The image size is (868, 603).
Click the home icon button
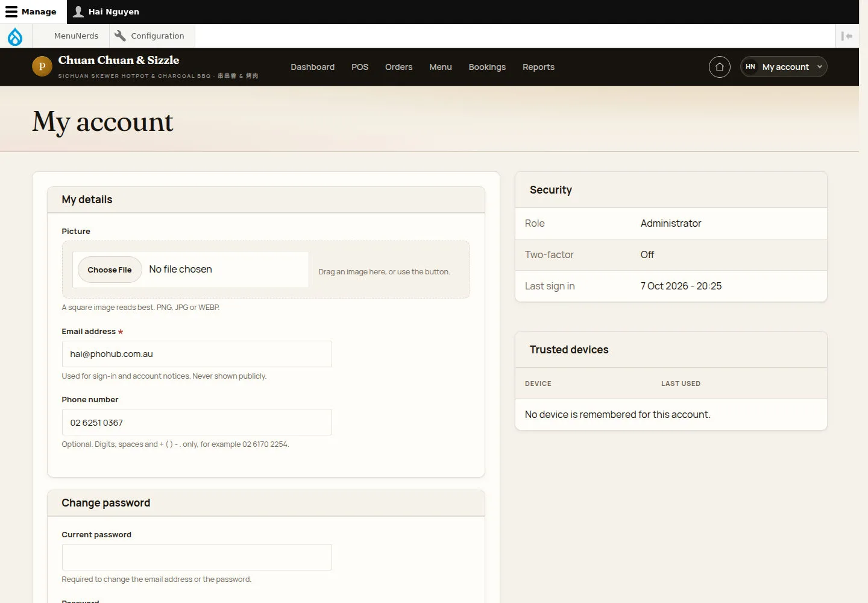click(x=720, y=67)
